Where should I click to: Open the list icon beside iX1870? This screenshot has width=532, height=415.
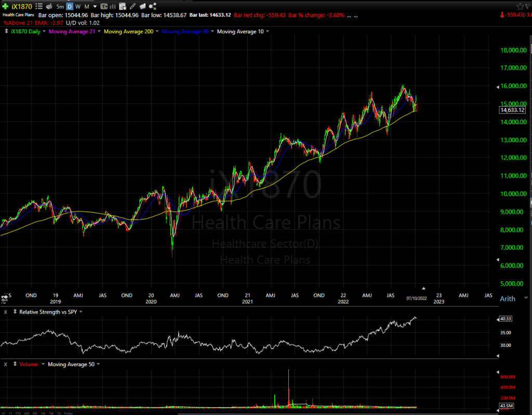point(39,6)
